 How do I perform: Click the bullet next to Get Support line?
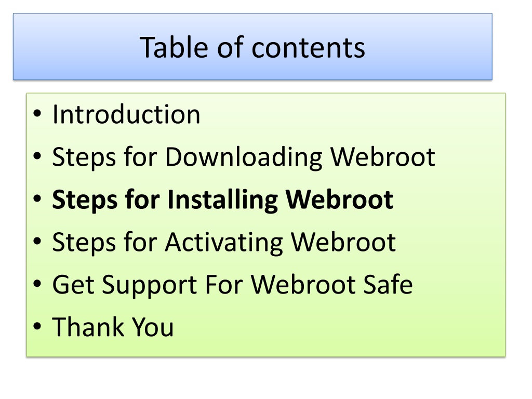37,284
